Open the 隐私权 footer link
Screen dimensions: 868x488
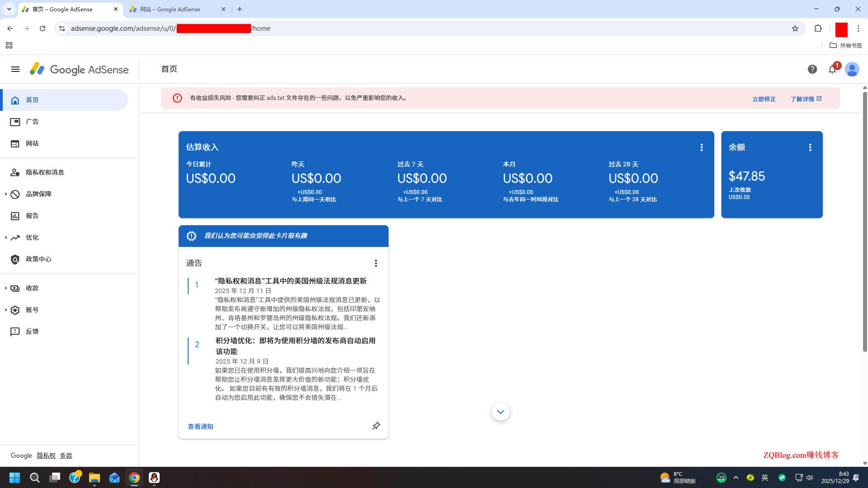pyautogui.click(x=46, y=455)
